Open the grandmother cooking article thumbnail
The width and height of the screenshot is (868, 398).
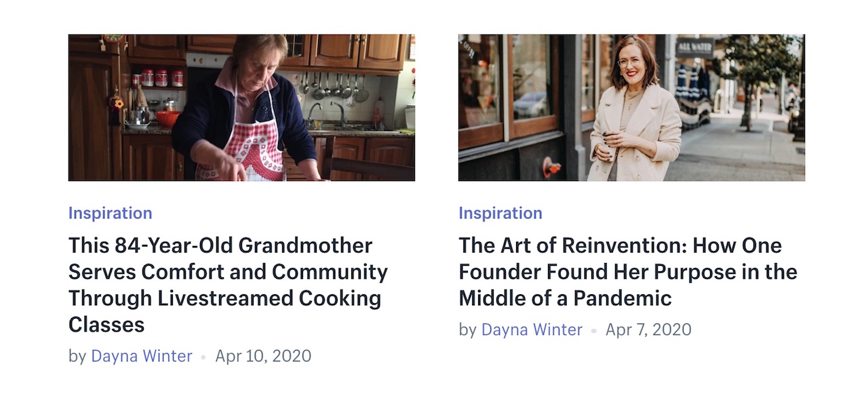pos(241,108)
